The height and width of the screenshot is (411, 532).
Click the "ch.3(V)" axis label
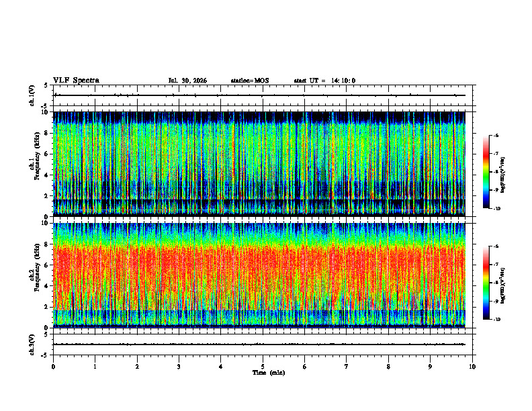(32, 345)
